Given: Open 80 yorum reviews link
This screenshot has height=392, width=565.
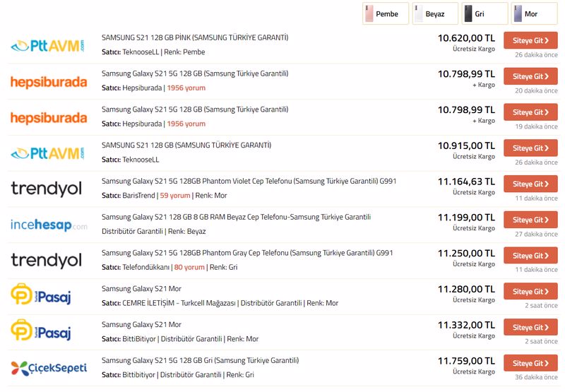Looking at the screenshot, I should (x=189, y=267).
